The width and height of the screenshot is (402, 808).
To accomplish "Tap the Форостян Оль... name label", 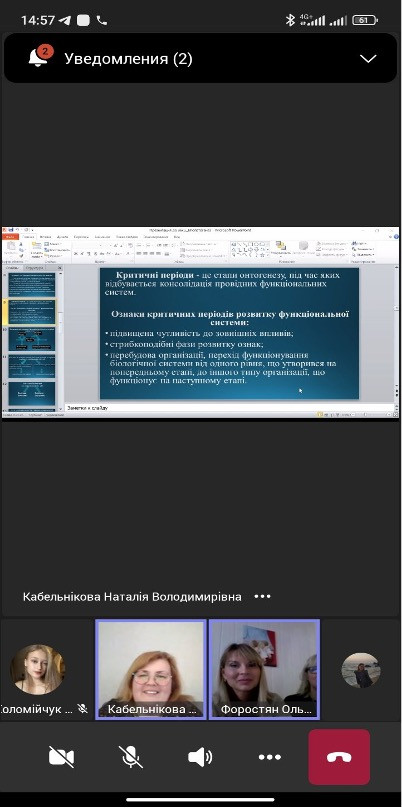I will click(x=266, y=709).
